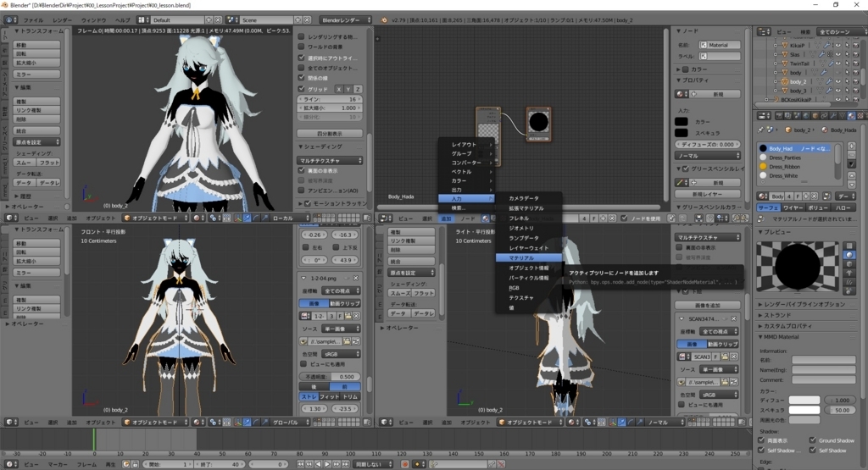Select the Material sphere tab in Properties
Image resolution: width=868 pixels, height=470 pixels.
851,115
